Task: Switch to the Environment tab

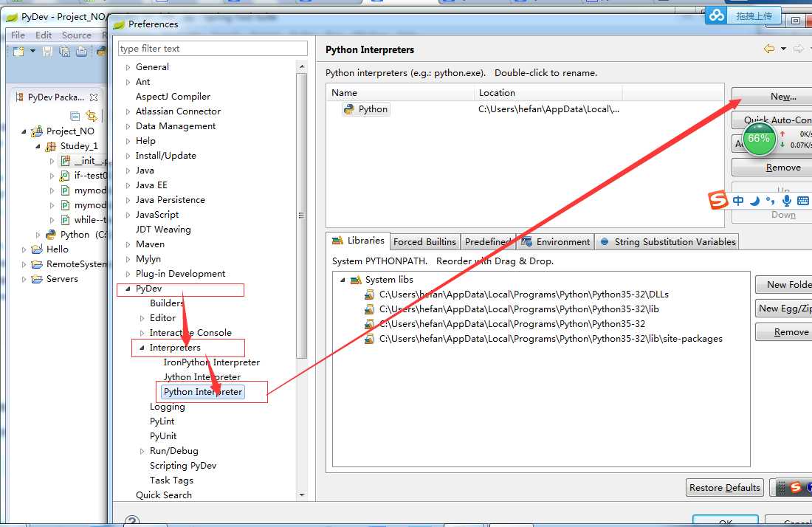Action: tap(556, 242)
